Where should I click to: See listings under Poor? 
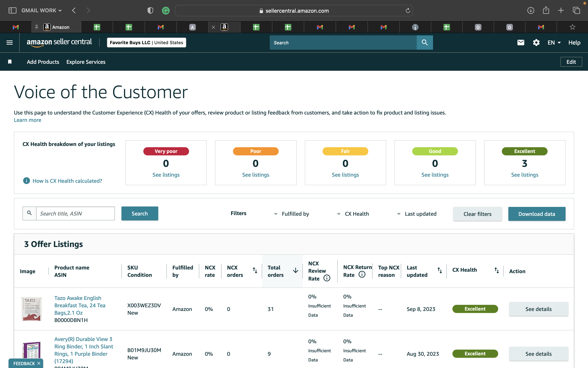(256, 175)
